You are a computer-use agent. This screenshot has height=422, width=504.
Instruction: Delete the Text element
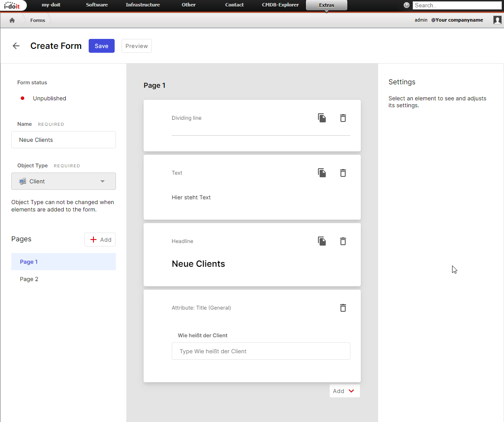[343, 173]
